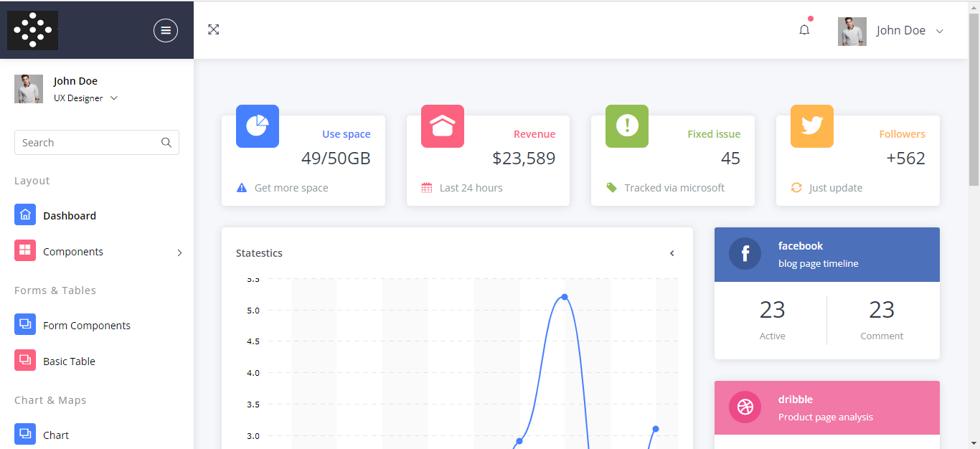Open notifications via the bell icon

coord(804,30)
